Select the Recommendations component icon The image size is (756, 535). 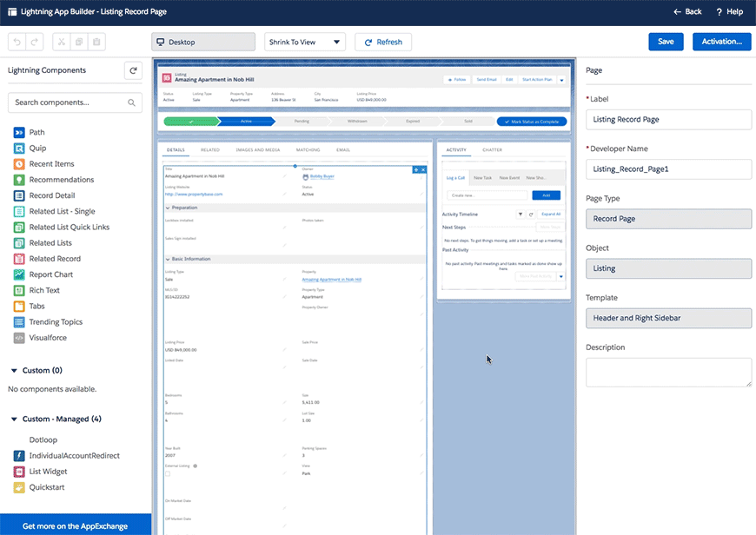[x=20, y=180]
